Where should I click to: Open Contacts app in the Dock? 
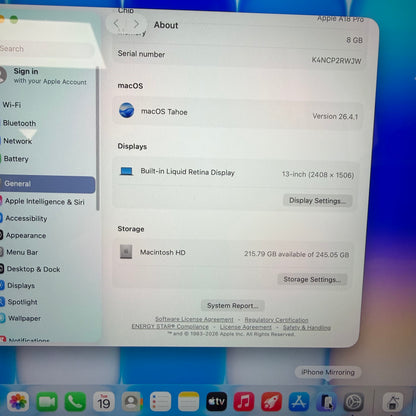point(132,402)
